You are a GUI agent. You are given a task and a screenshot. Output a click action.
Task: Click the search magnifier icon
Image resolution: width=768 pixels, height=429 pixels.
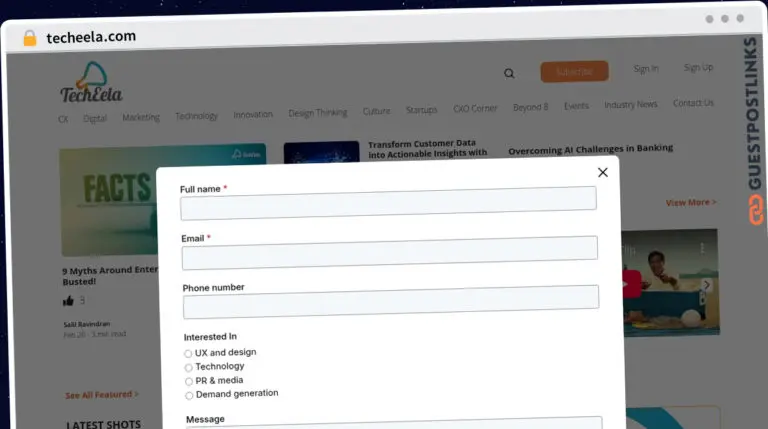[x=509, y=73]
